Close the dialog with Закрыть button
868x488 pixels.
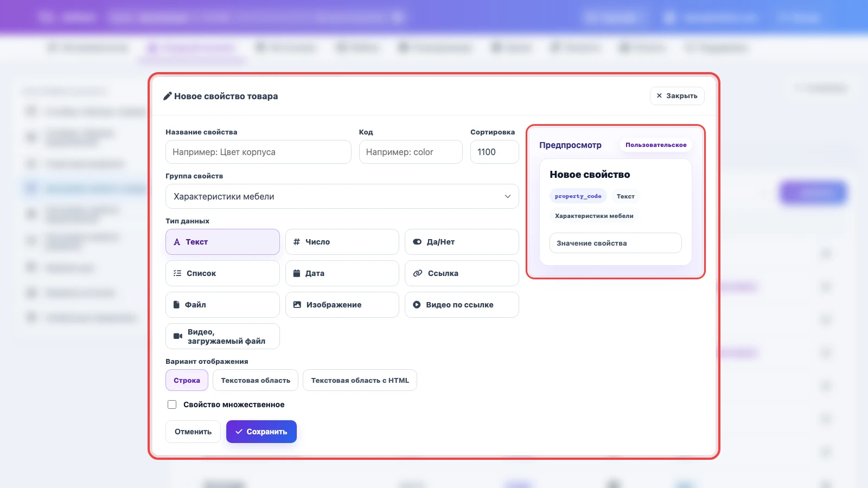point(677,96)
